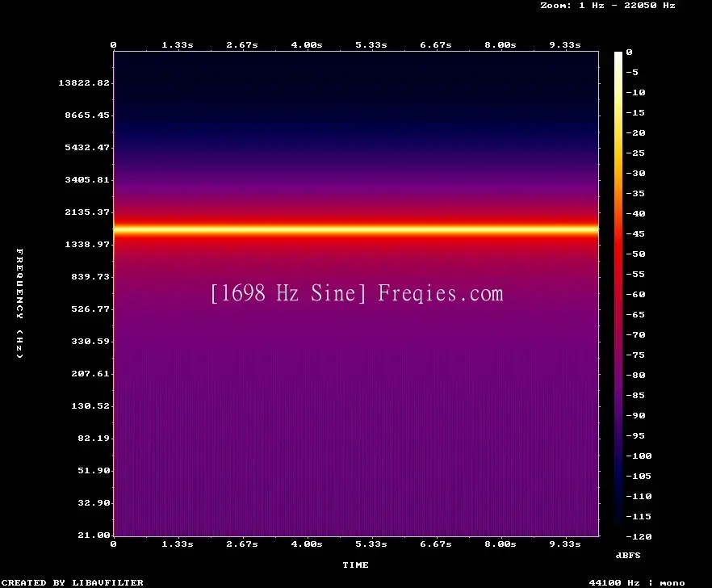Click the CREATED BY LIBAVFILTER text
The width and height of the screenshot is (712, 588).
pos(72,582)
